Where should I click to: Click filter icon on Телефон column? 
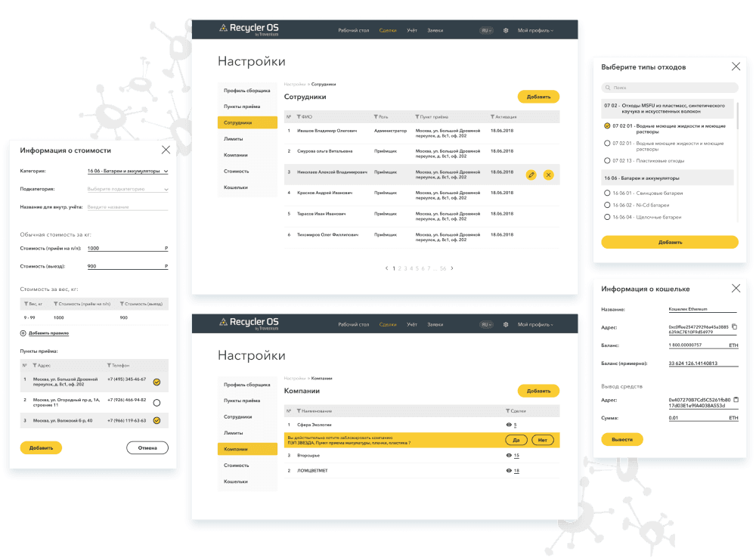[x=110, y=365]
